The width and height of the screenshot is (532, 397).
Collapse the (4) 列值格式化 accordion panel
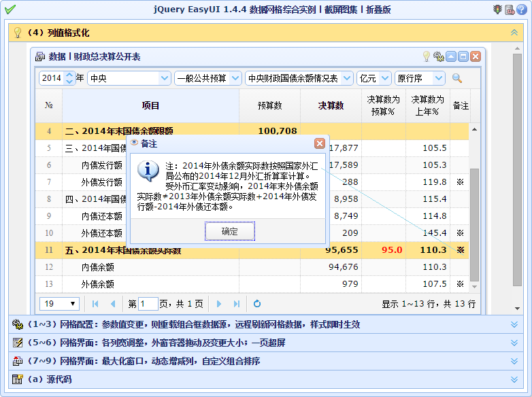pyautogui.click(x=514, y=33)
